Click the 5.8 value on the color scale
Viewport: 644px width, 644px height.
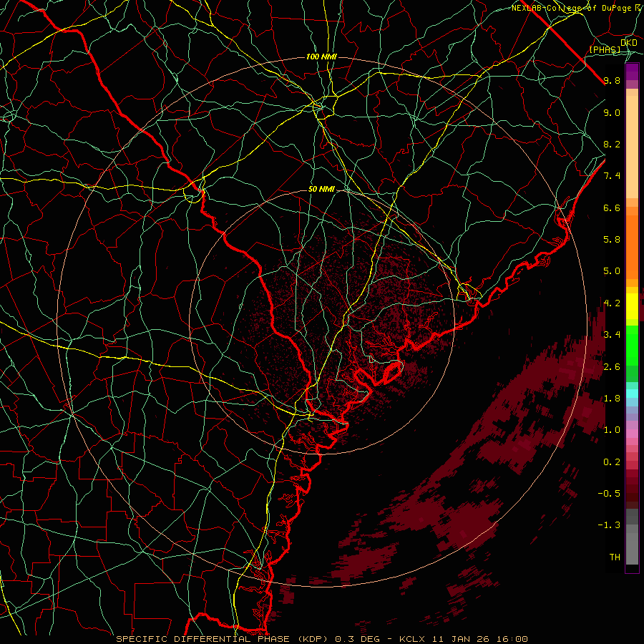tap(612, 240)
